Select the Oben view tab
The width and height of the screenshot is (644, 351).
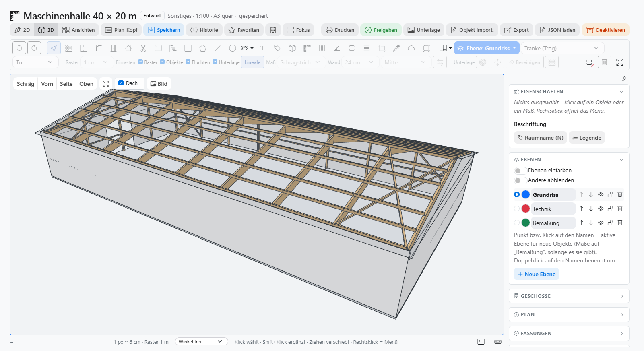click(x=87, y=84)
